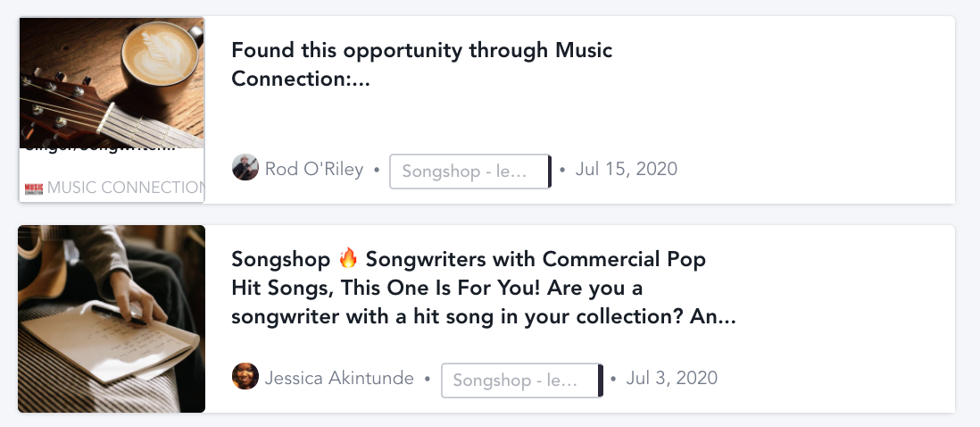The width and height of the screenshot is (980, 427).
Task: Click the Jul 15, 2020 post date
Action: coord(627,169)
